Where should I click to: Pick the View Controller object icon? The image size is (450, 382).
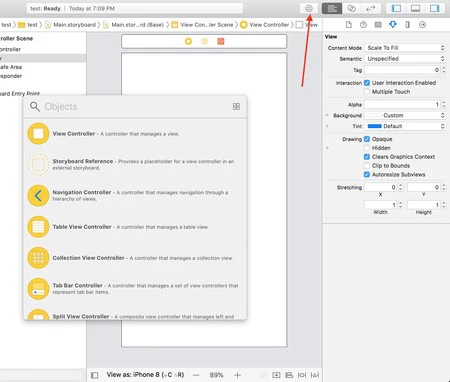click(38, 133)
